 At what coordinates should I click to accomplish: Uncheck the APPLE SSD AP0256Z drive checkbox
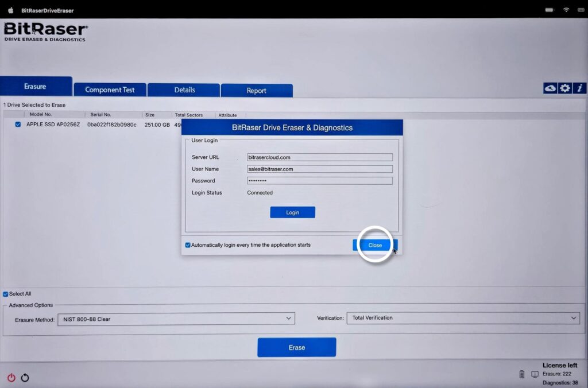[x=18, y=125]
